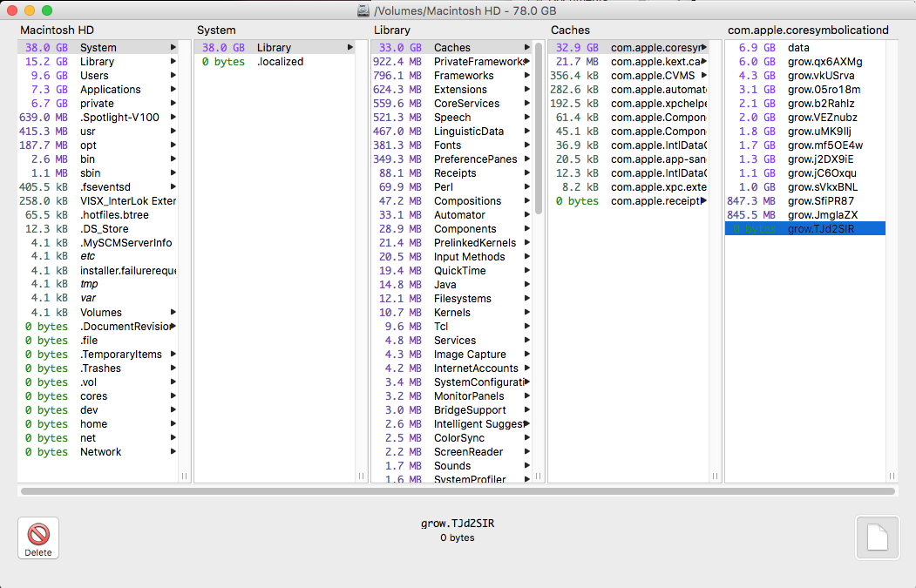
Task: Click the drive icon in title bar
Action: [363, 10]
